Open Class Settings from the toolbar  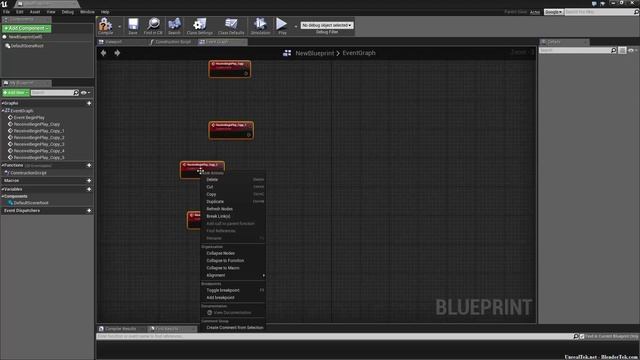click(x=200, y=25)
